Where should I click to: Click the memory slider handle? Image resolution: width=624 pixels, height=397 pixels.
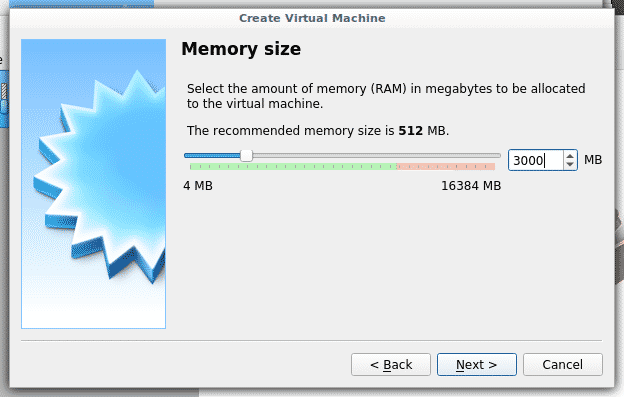click(247, 156)
